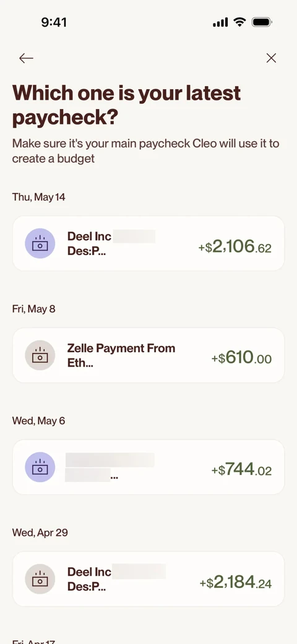Choose the Deel Inc $2,184.24 deposit
The width and height of the screenshot is (297, 644).
(148, 579)
